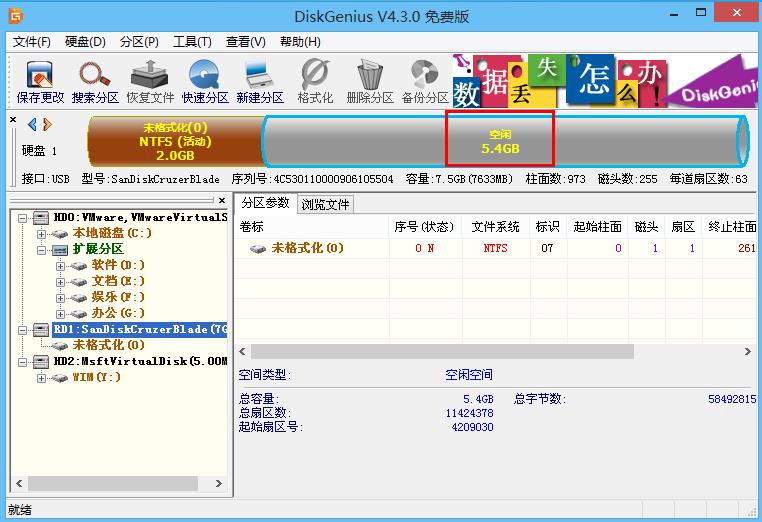Image resolution: width=762 pixels, height=522 pixels.
Task: Select 文档 (E:) in the tree
Action: coord(118,281)
